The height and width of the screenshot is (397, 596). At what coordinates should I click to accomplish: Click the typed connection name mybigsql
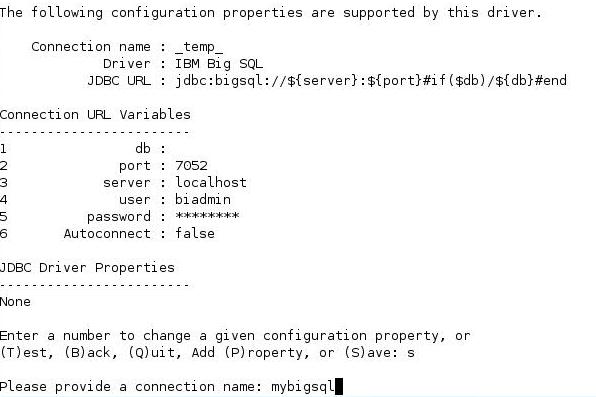point(303,387)
